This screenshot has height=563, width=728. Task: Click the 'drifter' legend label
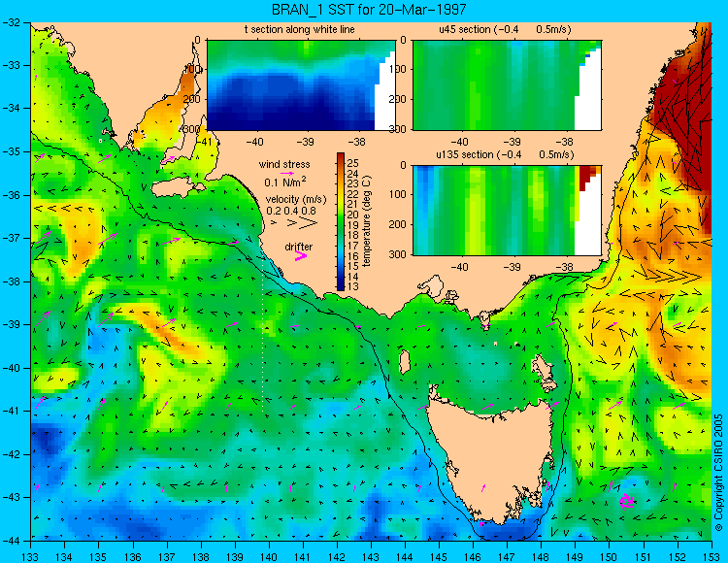point(299,247)
